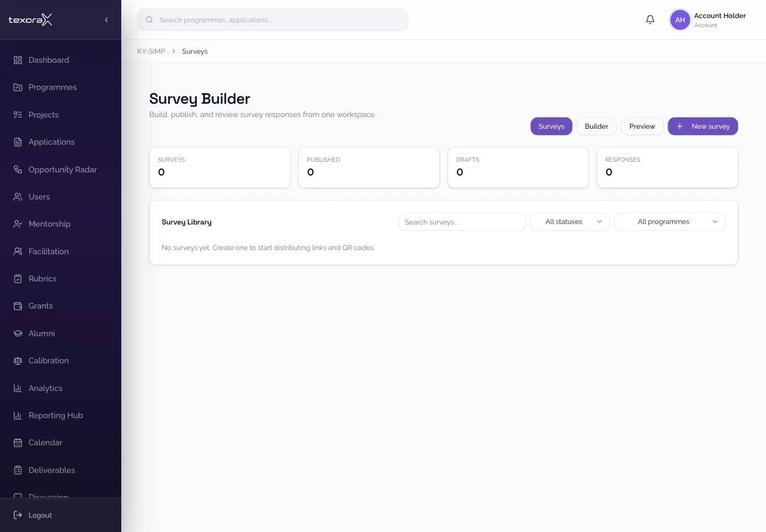The height and width of the screenshot is (532, 766).
Task: Click the Facilitation icon
Action: pos(18,252)
